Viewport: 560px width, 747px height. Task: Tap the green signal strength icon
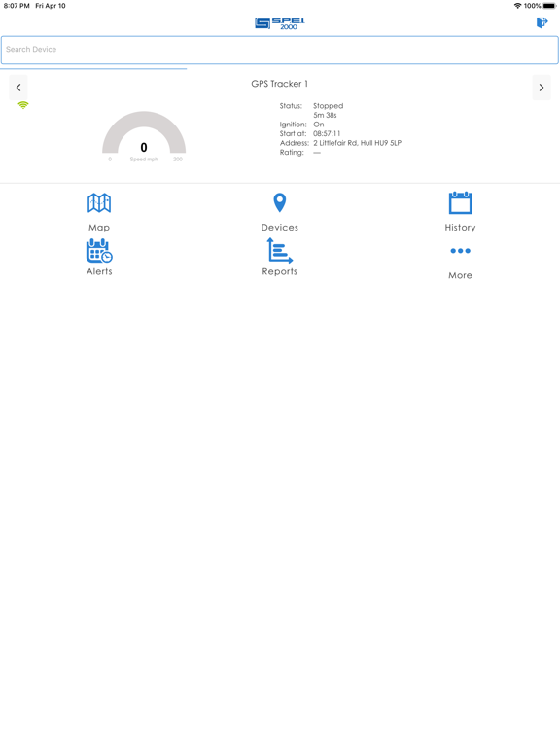(x=23, y=105)
